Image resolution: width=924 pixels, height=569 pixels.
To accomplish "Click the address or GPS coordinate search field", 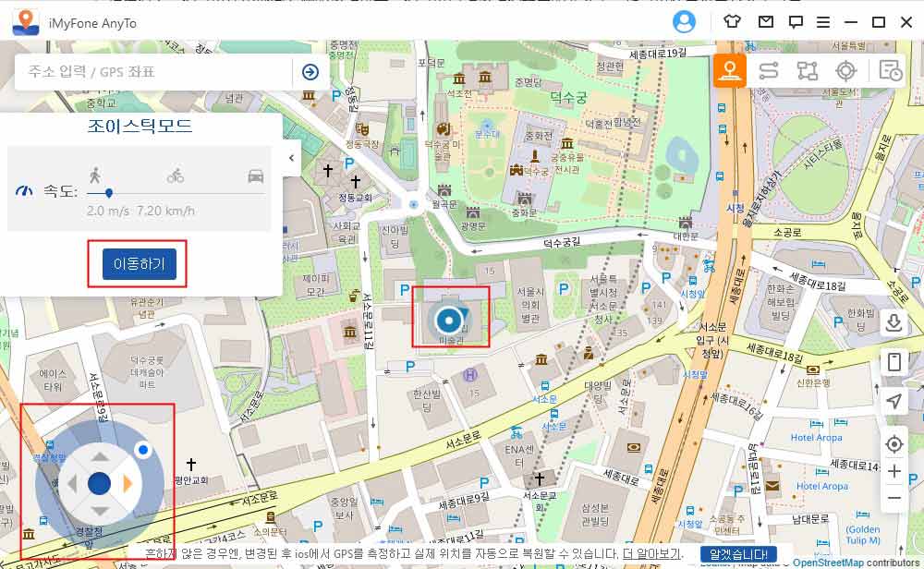I will click(153, 72).
